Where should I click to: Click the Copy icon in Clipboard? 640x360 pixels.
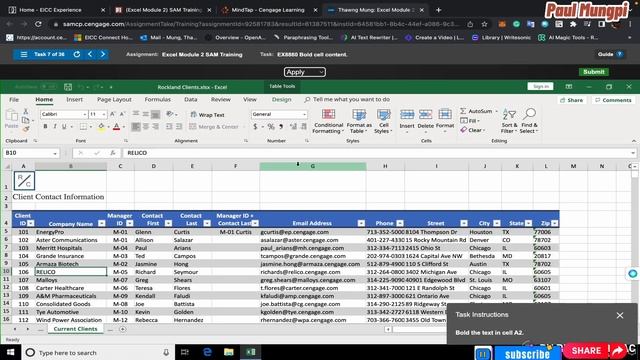pos(25,120)
